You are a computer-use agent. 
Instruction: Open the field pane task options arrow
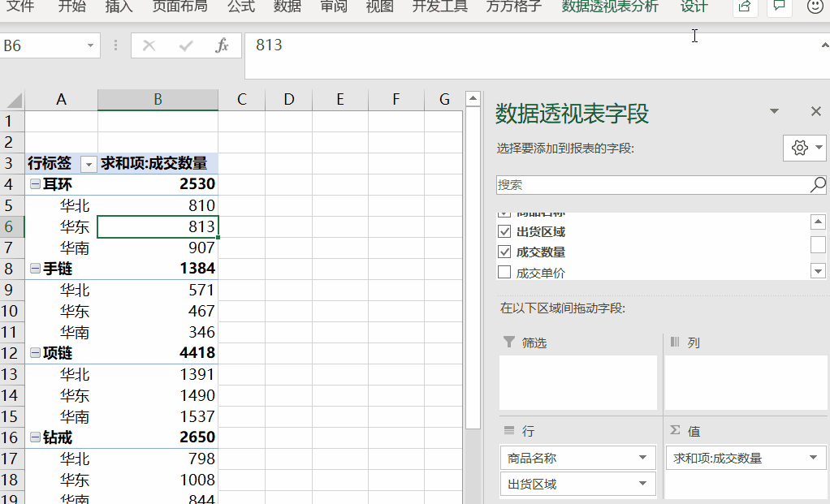click(x=774, y=111)
